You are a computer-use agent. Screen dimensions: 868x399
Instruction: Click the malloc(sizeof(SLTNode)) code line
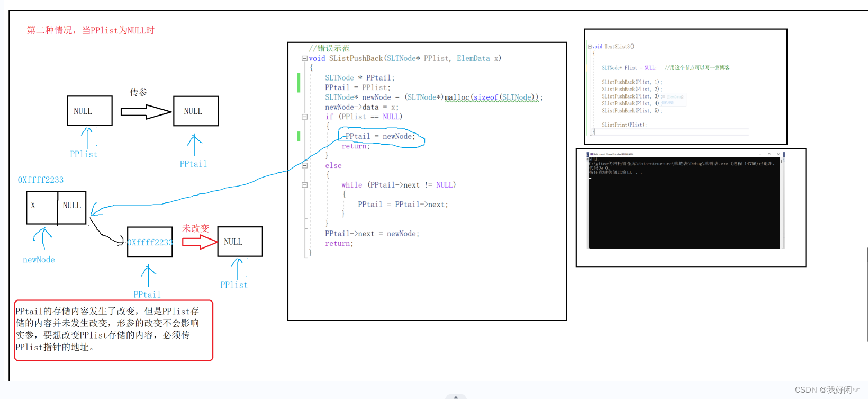433,97
